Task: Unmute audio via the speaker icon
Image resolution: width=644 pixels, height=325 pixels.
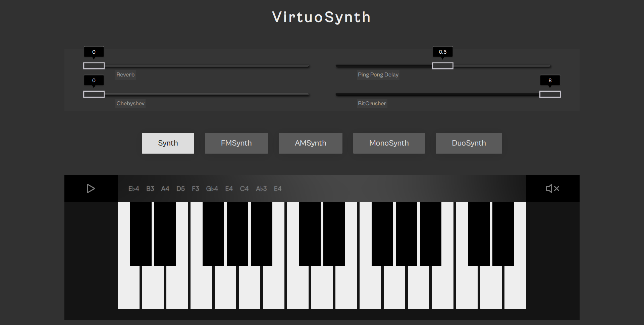Action: (552, 188)
